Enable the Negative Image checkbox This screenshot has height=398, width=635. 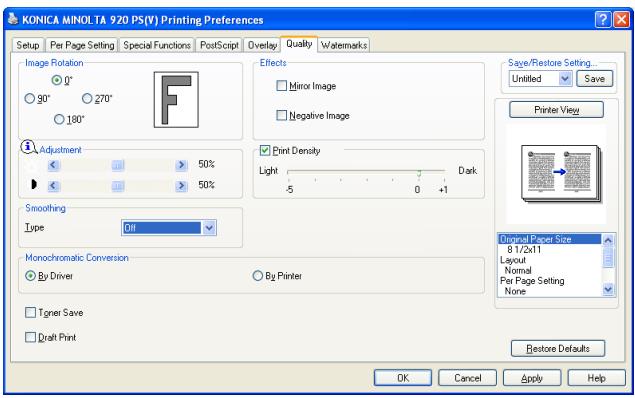click(x=281, y=115)
